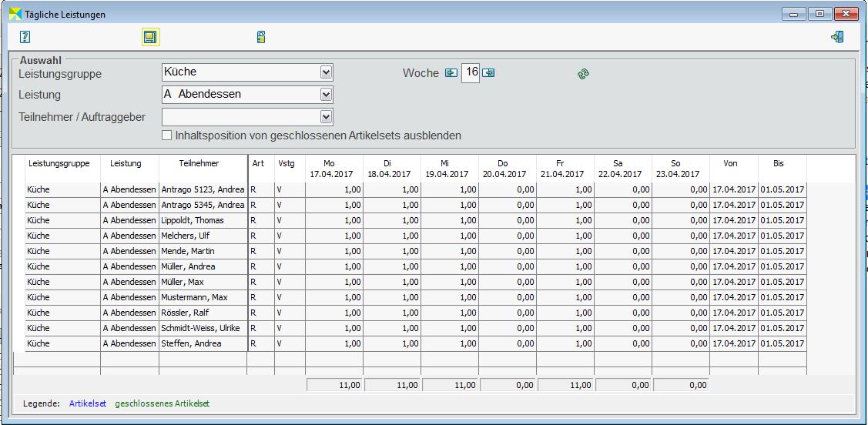Viewport: 868px width, 425px height.
Task: Click Wednesday value for Müller, Max
Action: tap(450, 283)
